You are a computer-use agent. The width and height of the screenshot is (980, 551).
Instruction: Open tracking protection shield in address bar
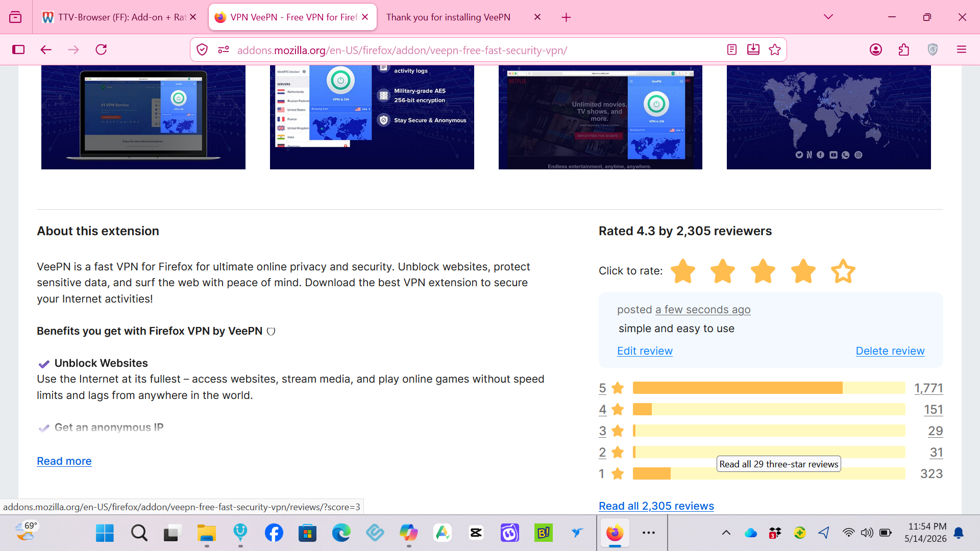tap(202, 50)
